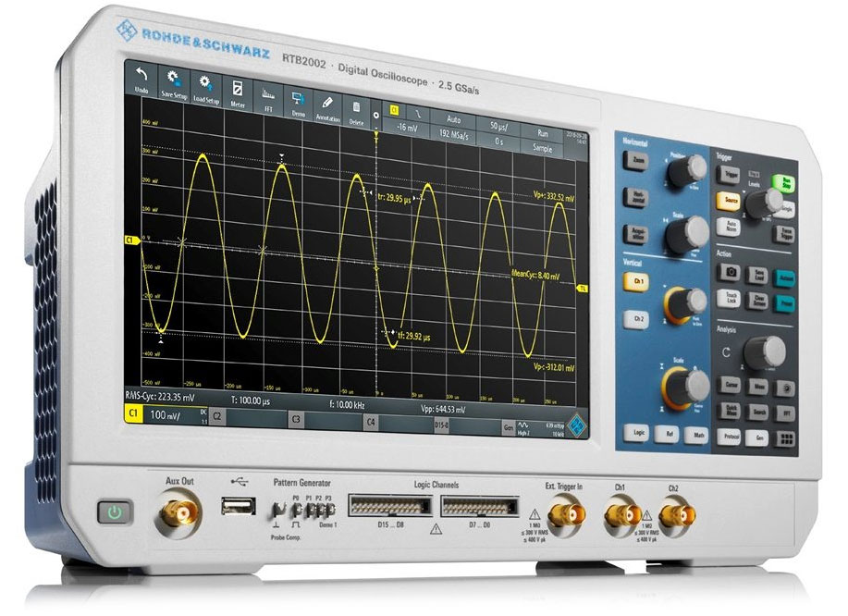Push the apps grid key next to Gen
Screen dimensions: 848x616
coord(785,438)
